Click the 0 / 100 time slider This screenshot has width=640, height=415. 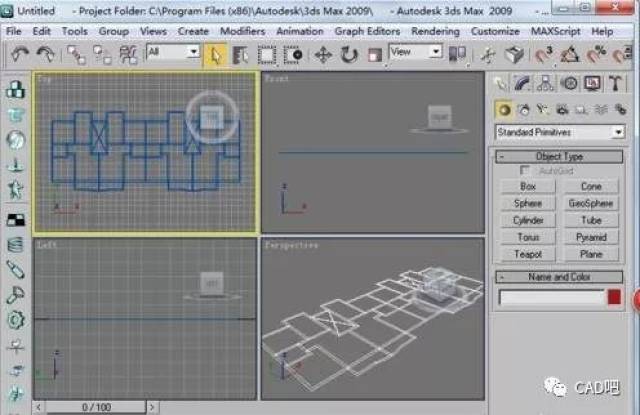click(x=96, y=407)
